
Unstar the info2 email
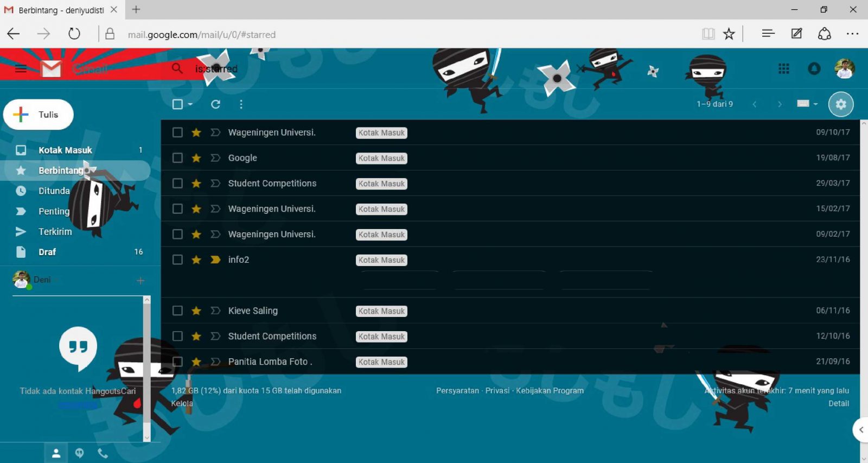click(196, 260)
